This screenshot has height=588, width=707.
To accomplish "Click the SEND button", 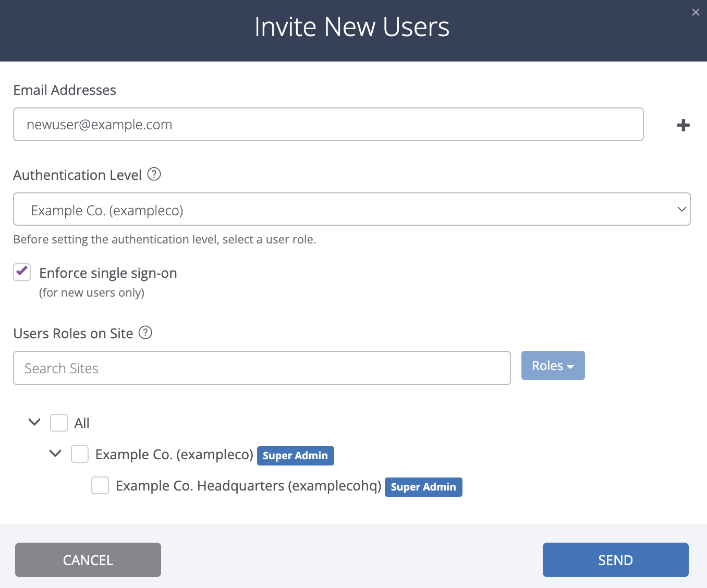I will (615, 560).
